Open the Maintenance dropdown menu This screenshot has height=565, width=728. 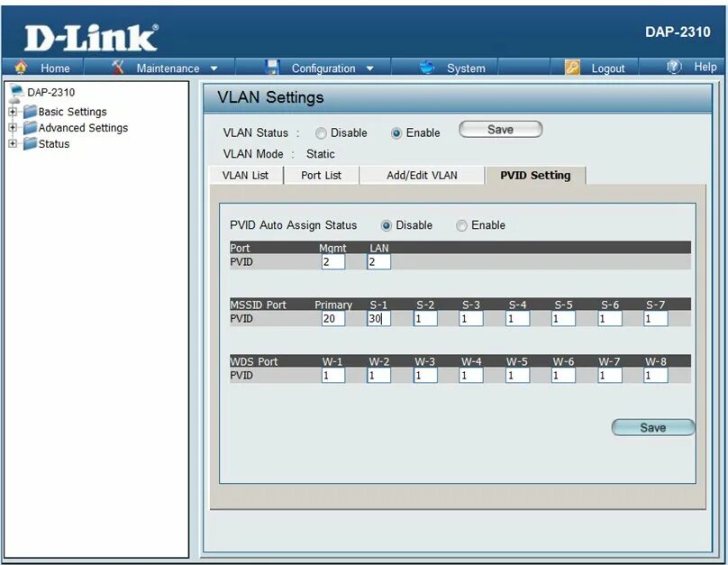169,67
